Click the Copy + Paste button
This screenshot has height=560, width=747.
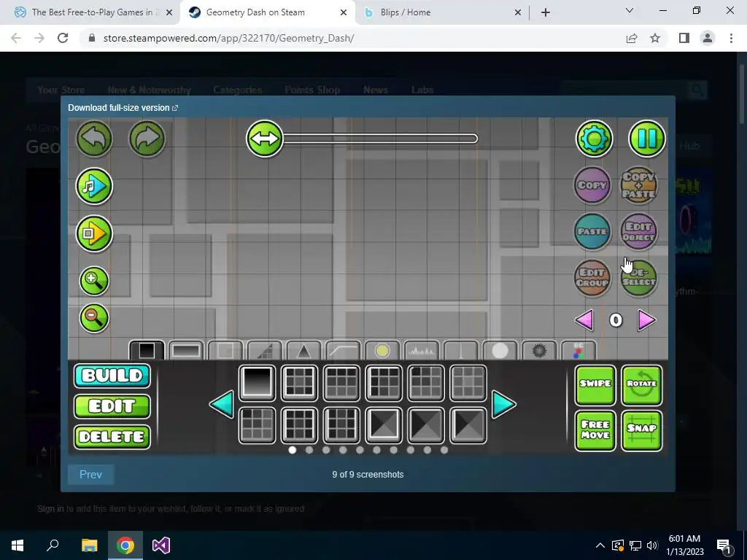pyautogui.click(x=639, y=184)
